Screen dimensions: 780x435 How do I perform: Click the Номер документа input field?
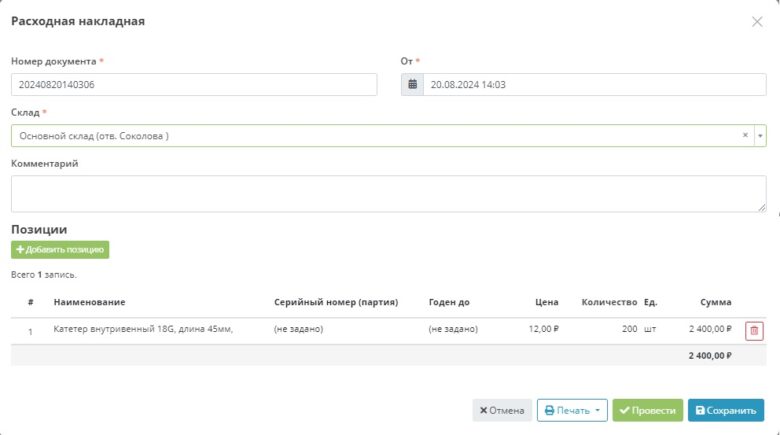[194, 85]
